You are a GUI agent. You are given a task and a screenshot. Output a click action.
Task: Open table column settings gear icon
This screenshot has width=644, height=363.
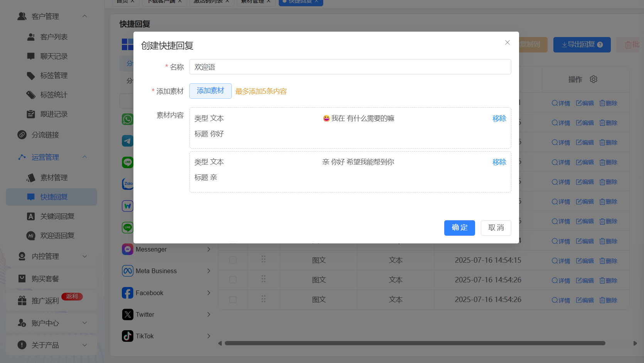[593, 79]
